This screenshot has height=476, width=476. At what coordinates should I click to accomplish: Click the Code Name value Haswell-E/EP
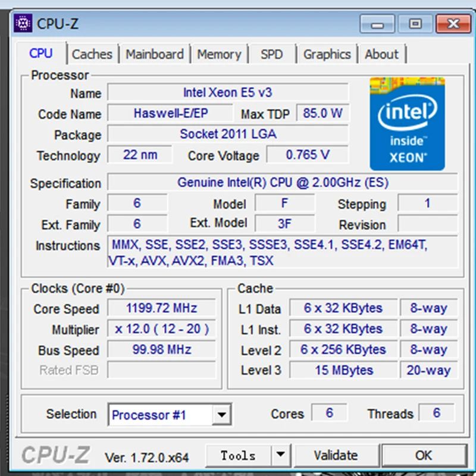(170, 113)
